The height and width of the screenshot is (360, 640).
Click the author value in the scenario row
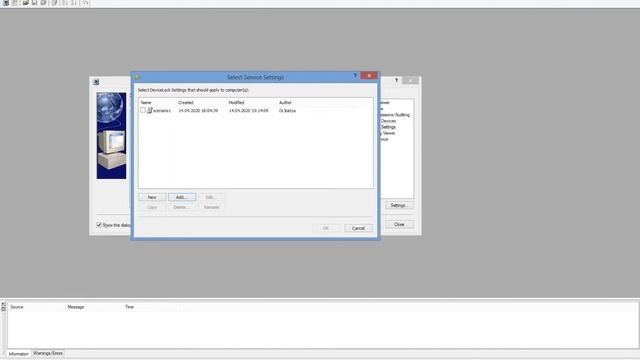pyautogui.click(x=287, y=111)
